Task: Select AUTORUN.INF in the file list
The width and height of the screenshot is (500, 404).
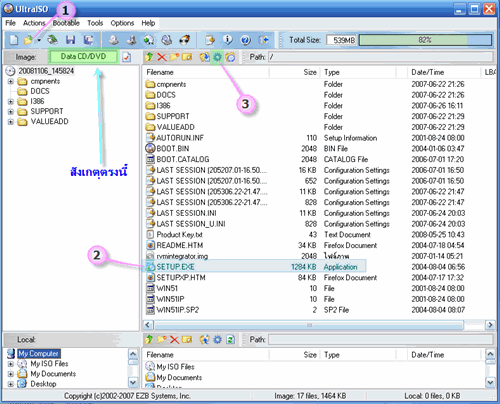Action: [x=180, y=138]
